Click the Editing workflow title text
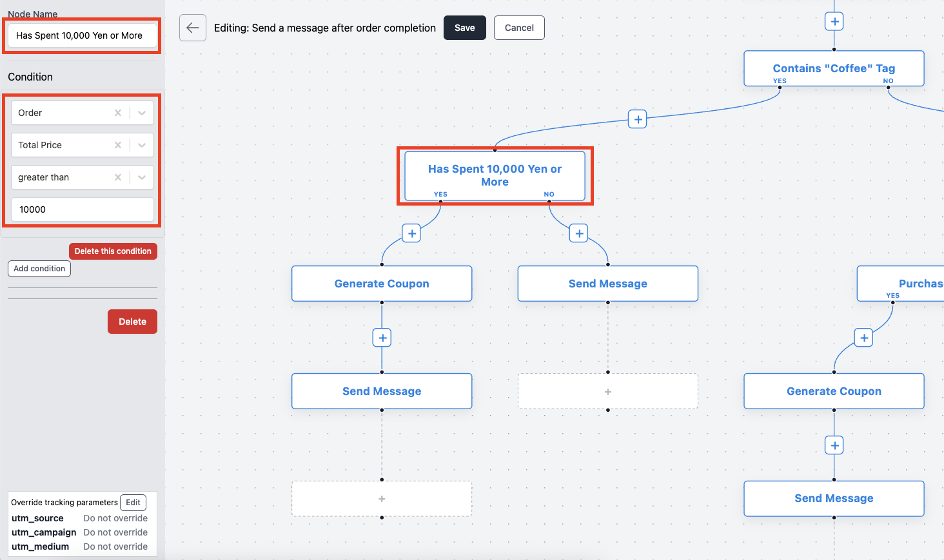Screen dimensions: 944x560 pyautogui.click(x=325, y=28)
